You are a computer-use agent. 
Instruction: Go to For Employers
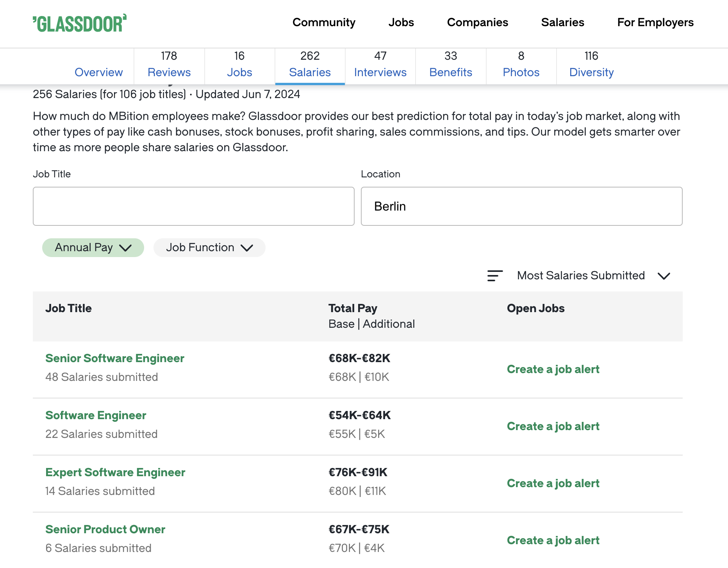655,22
